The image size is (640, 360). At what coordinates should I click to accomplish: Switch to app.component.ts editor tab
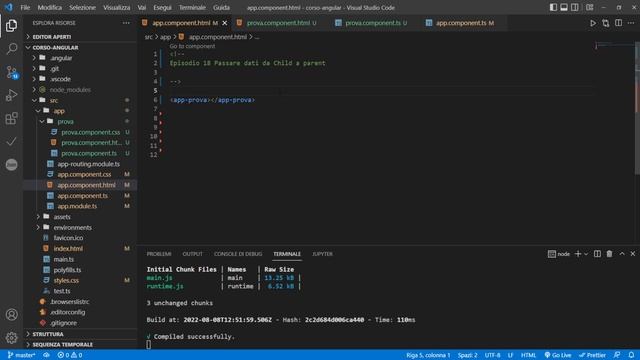463,23
